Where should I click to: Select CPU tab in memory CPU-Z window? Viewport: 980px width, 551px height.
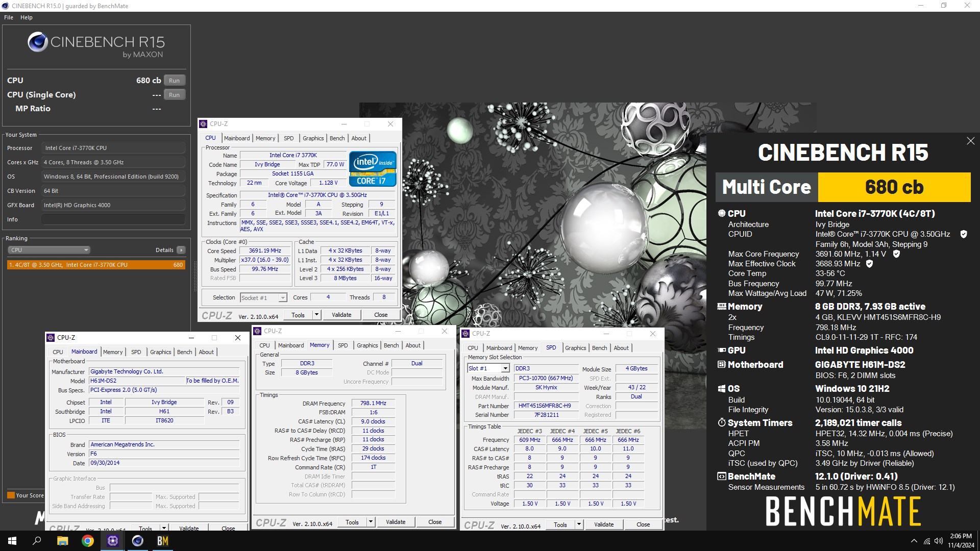point(264,345)
